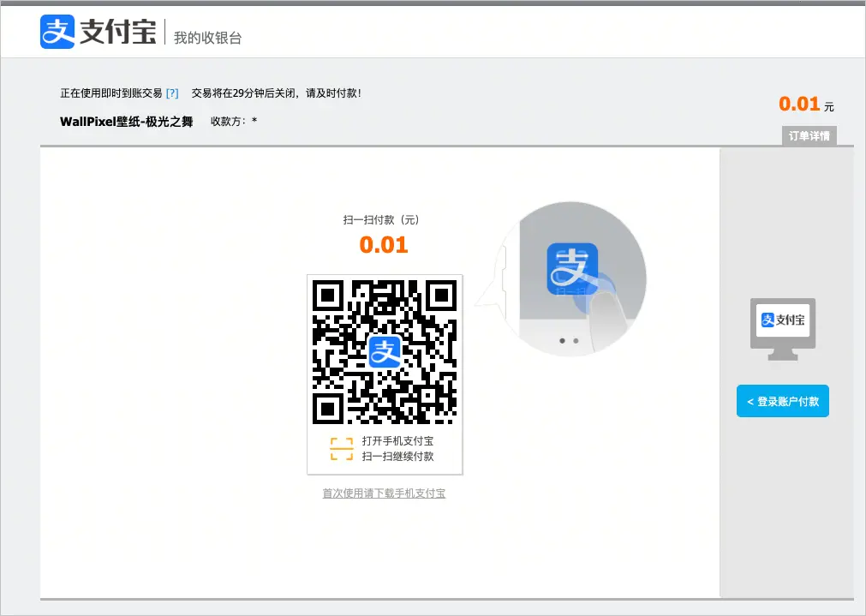Click the 收款方 payee label

228,122
